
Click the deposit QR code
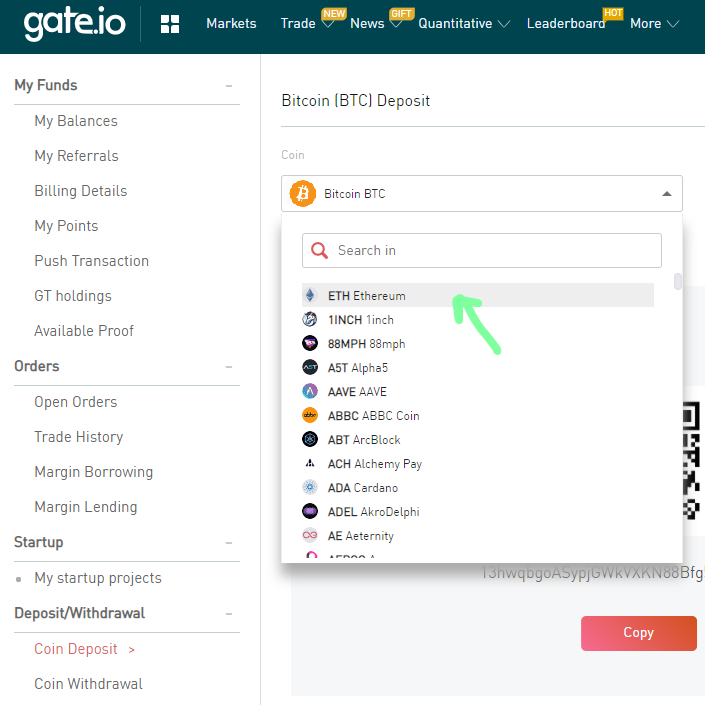coord(692,460)
